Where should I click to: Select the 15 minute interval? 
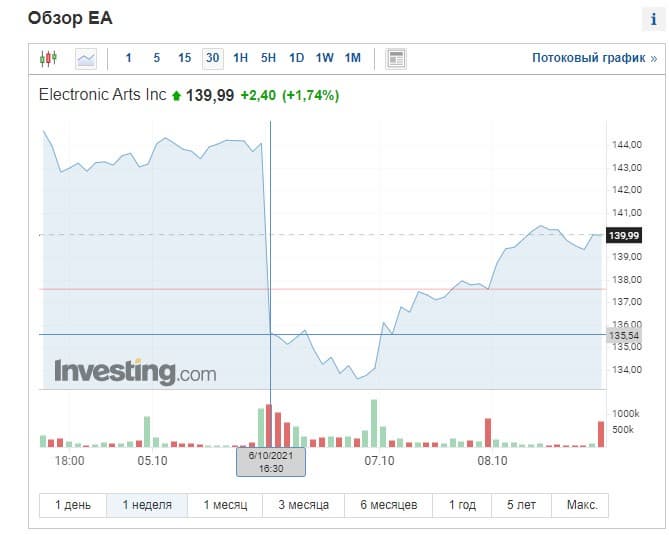[184, 58]
